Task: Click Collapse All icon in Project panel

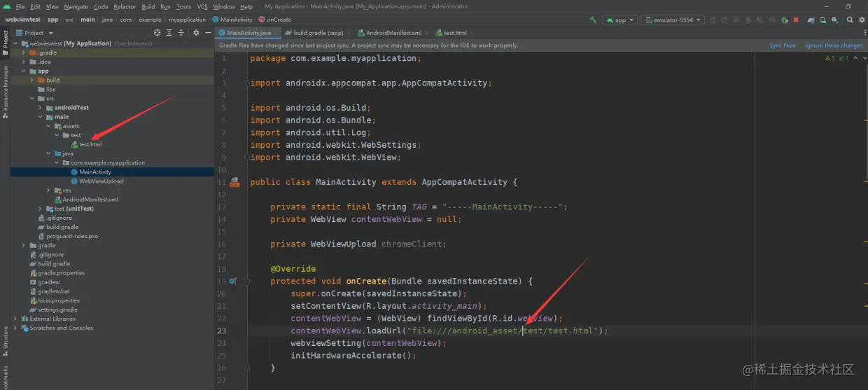Action: tap(180, 32)
